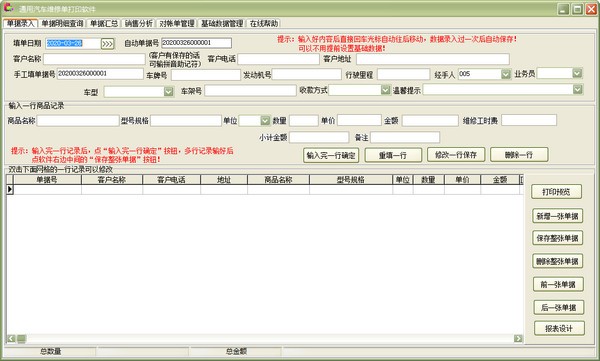This screenshot has height=361, width=600.
Task: Click the 单价 input field
Action: pos(359,120)
